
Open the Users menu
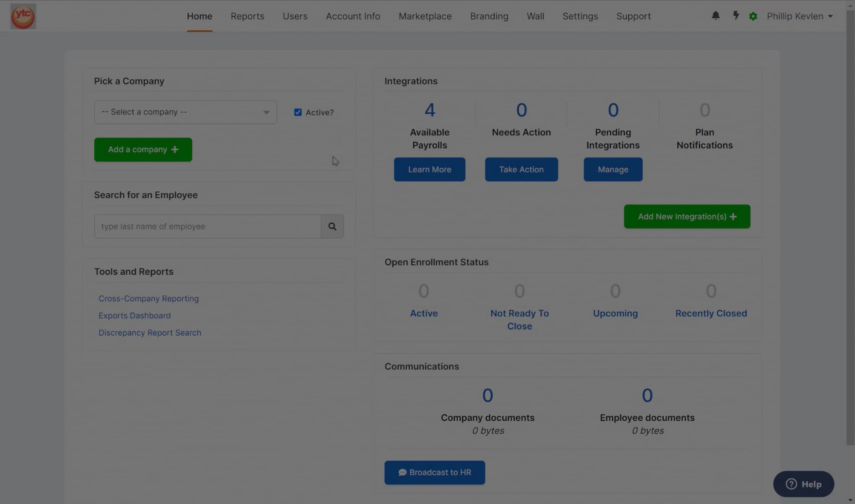coord(295,16)
